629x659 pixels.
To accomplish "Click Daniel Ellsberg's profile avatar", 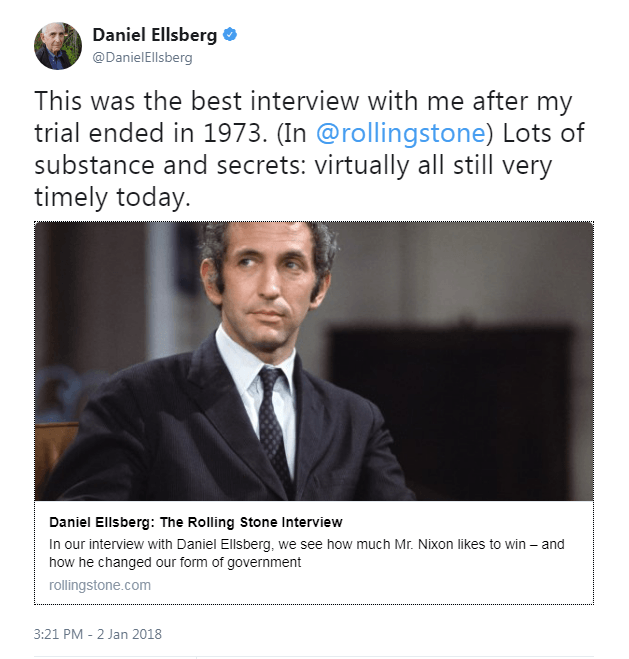I will [58, 46].
